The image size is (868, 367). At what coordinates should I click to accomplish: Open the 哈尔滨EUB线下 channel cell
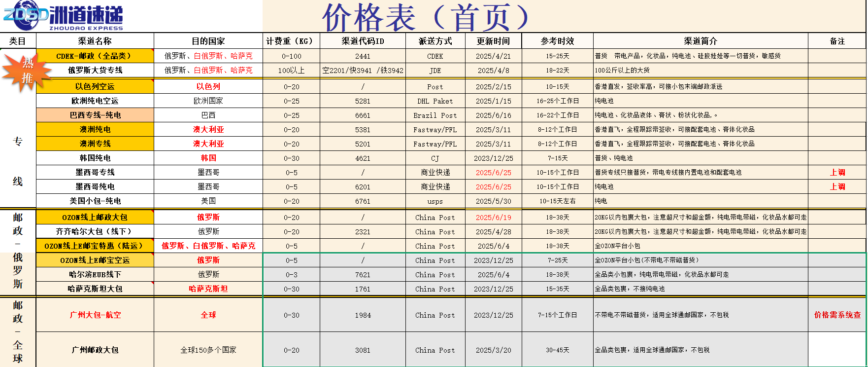coord(95,274)
